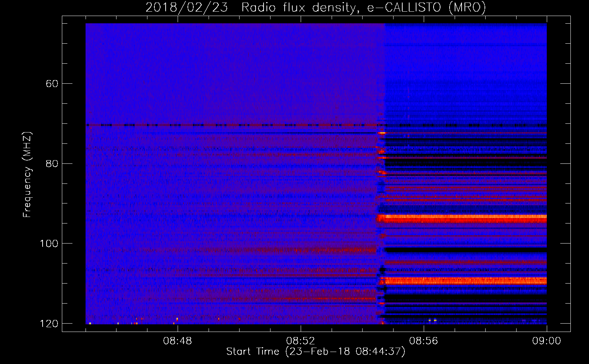This screenshot has width=589, height=364.
Task: Click the plot title '2018/02/23 Radio flux density, e-CALLISTO (MRO)'
Action: coord(316,8)
